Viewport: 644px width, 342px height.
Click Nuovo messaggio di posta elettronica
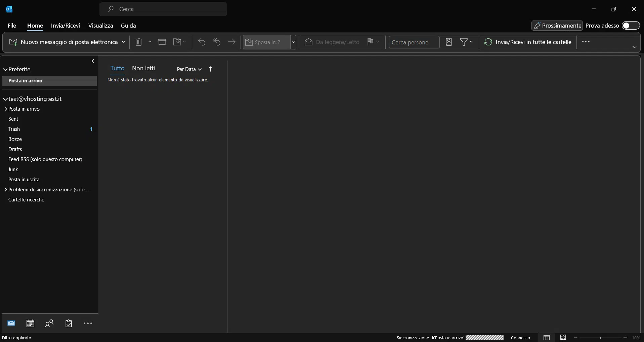[x=64, y=42]
